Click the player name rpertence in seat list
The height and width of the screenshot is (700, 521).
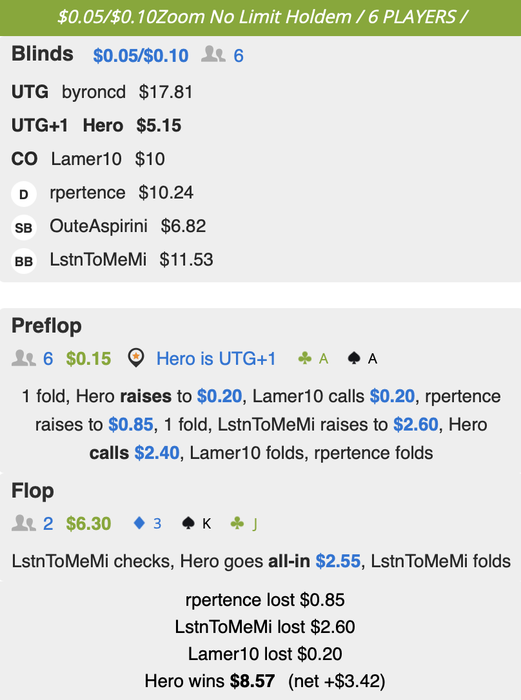88,193
